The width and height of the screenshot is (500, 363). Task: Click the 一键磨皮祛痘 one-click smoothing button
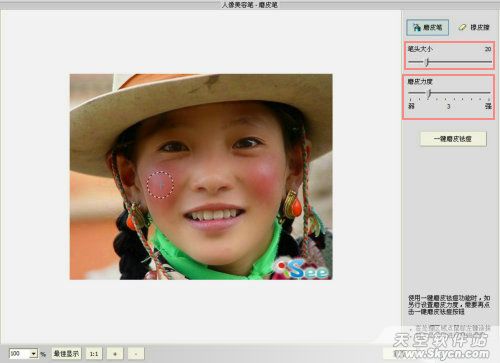(x=453, y=139)
